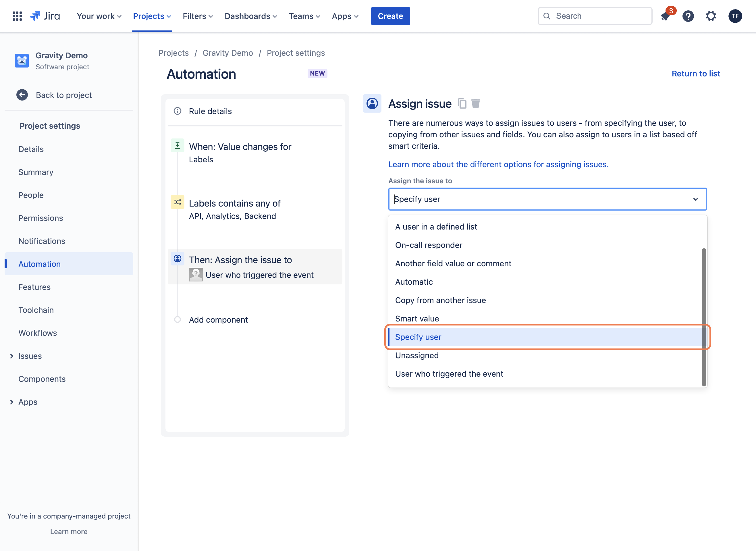Open the Your work dropdown
This screenshot has height=551, width=756.
(x=99, y=16)
